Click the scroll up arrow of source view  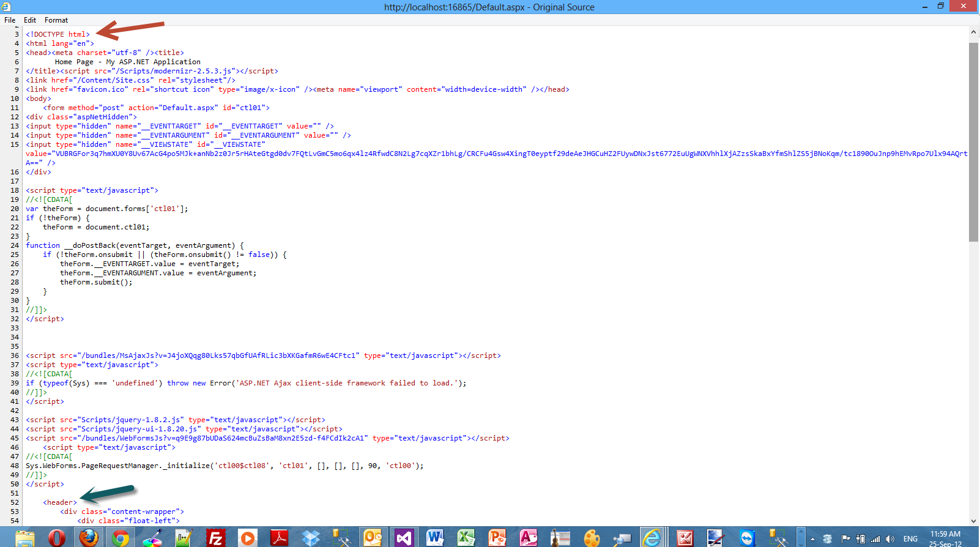coord(973,32)
